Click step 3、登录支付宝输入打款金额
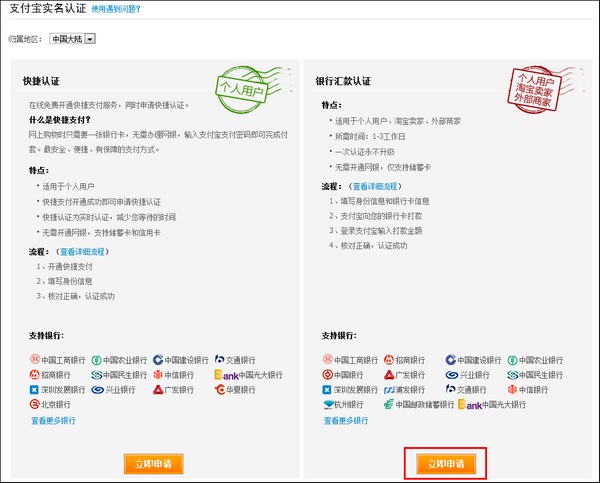 (x=376, y=231)
